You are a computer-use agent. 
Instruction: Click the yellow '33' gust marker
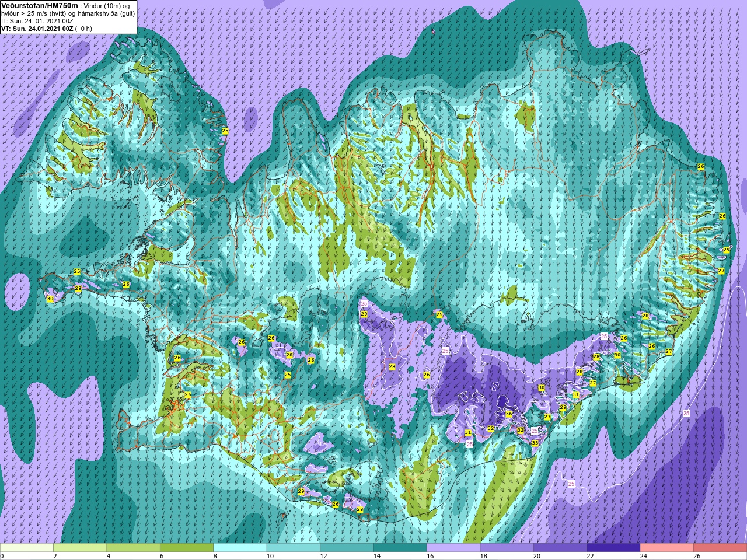click(x=535, y=443)
